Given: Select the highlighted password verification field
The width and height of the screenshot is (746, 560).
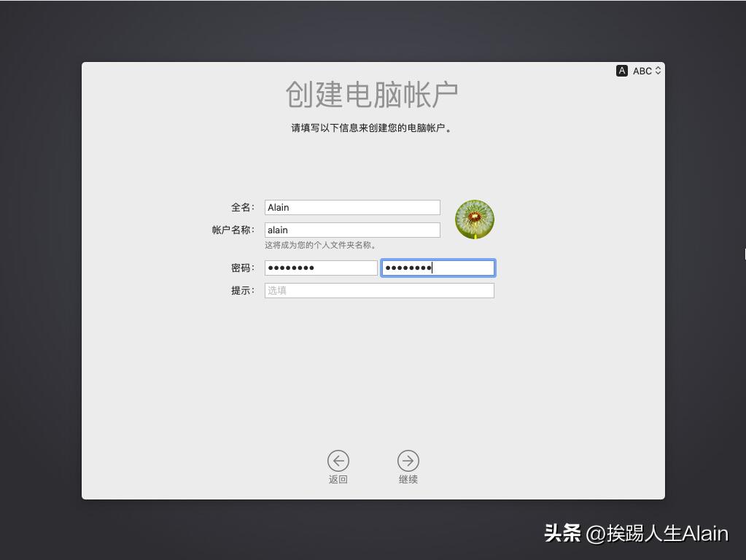Looking at the screenshot, I should click(x=438, y=268).
